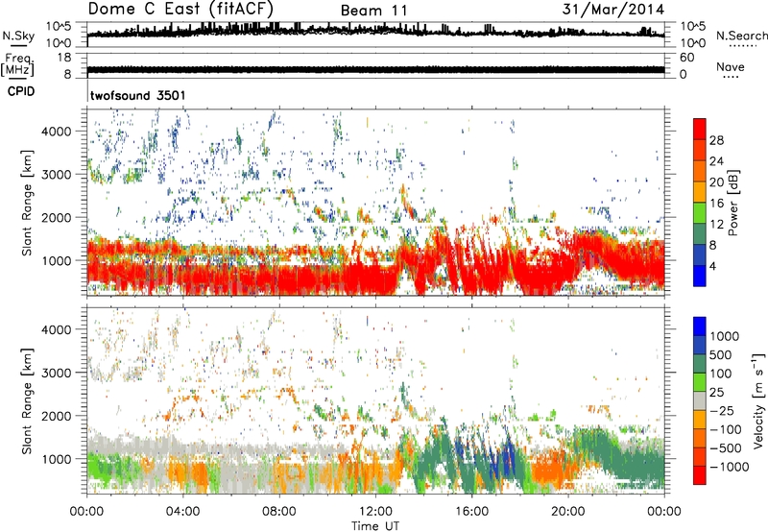
Task: Click the "-1000" label on Velocity colorbar
Action: [x=730, y=467]
